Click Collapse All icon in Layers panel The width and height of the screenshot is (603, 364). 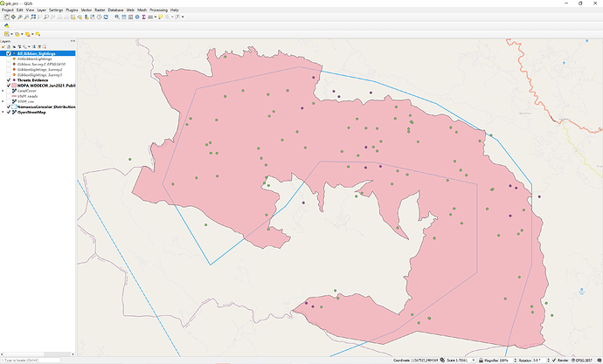point(39,47)
